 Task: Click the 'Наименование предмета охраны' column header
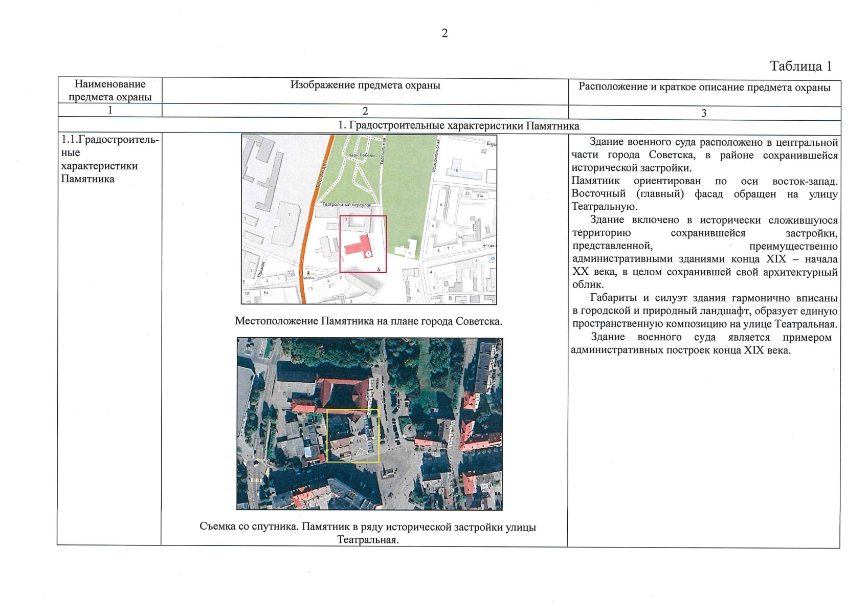[x=110, y=90]
